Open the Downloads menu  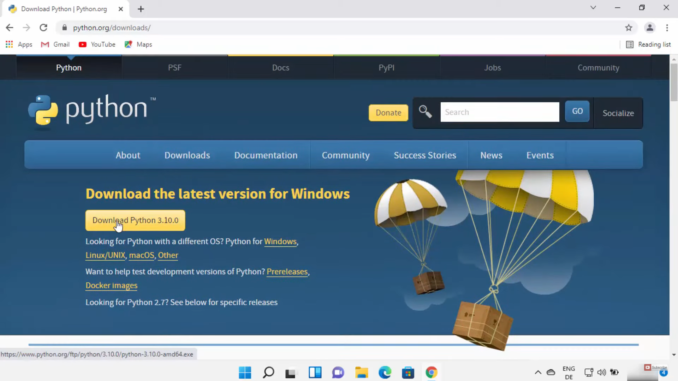point(187,155)
